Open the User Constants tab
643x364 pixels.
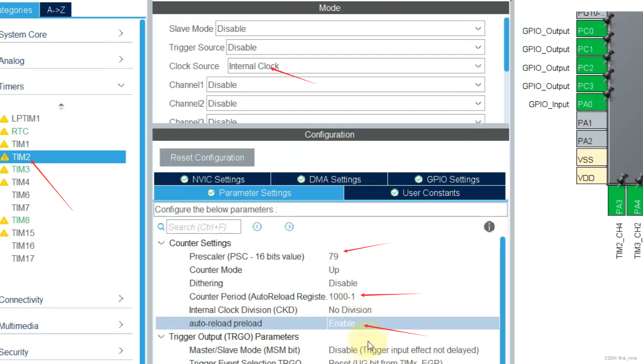pos(425,193)
